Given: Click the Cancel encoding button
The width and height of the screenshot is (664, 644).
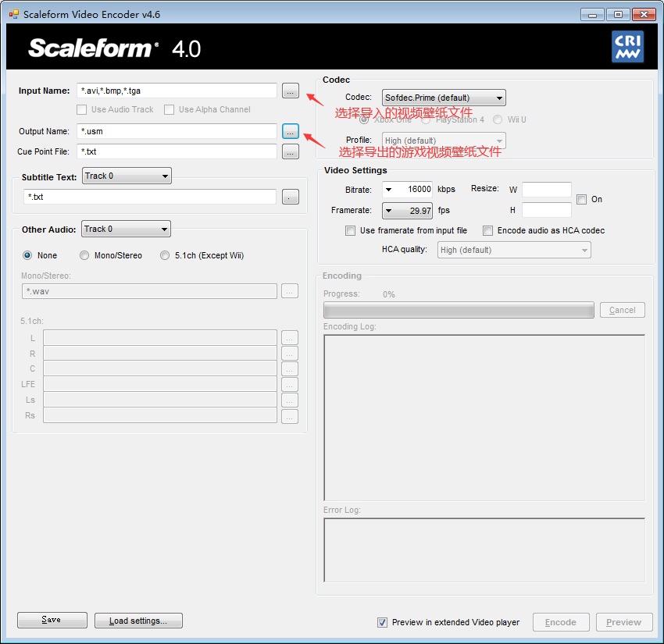Looking at the screenshot, I should coord(622,310).
